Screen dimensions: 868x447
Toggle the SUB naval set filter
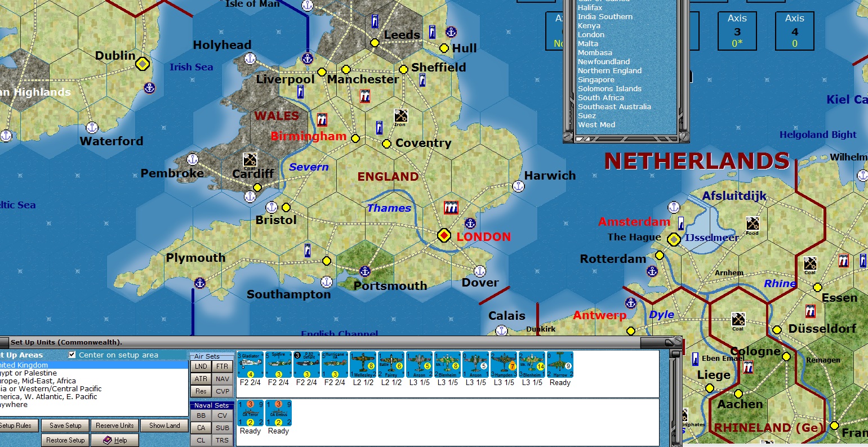tap(222, 428)
